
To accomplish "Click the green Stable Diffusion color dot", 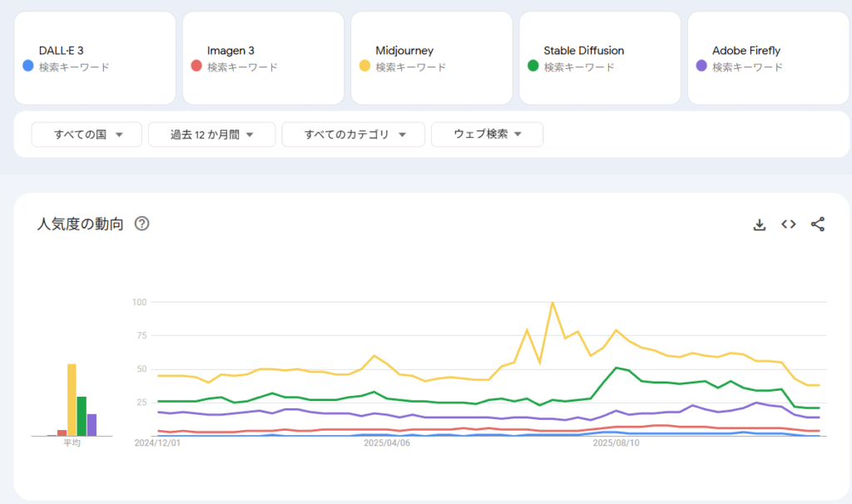I will pyautogui.click(x=533, y=66).
